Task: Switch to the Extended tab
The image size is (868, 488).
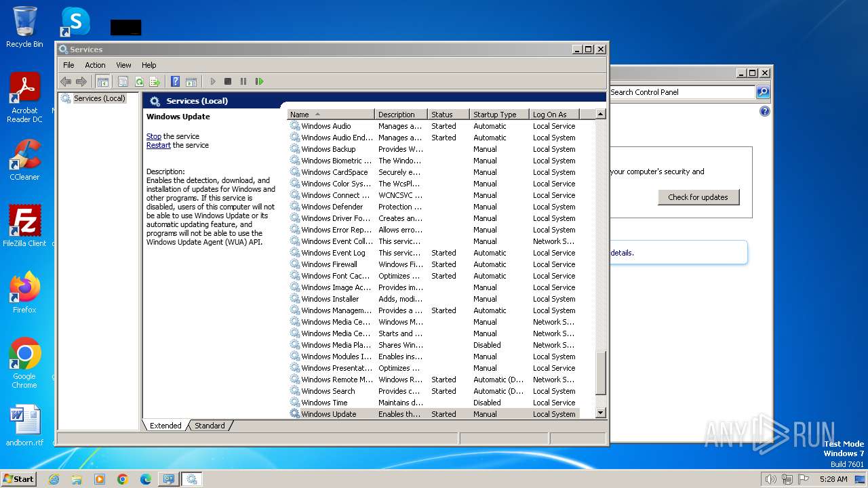Action: pos(165,426)
